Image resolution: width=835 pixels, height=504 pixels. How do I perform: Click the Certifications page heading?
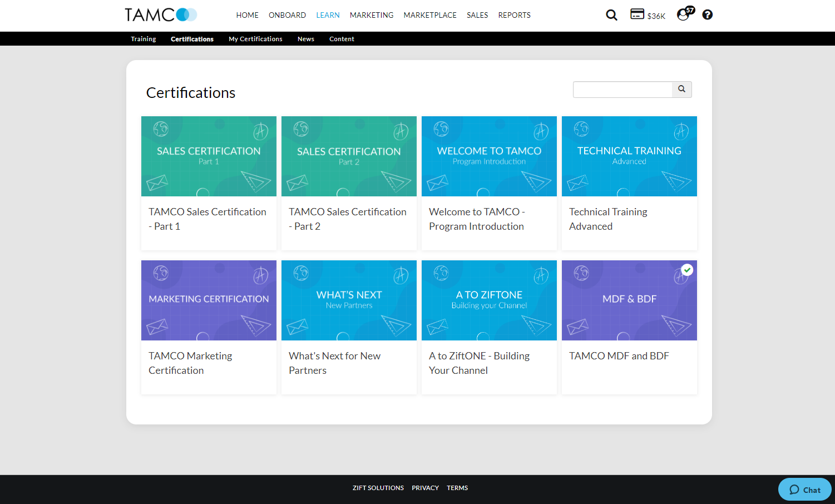tap(191, 92)
